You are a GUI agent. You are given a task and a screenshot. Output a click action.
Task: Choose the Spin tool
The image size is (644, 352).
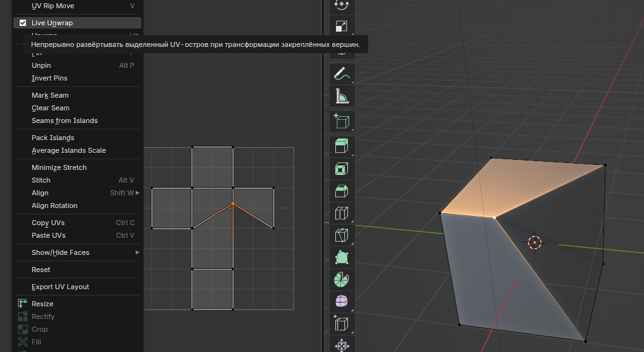342,278
